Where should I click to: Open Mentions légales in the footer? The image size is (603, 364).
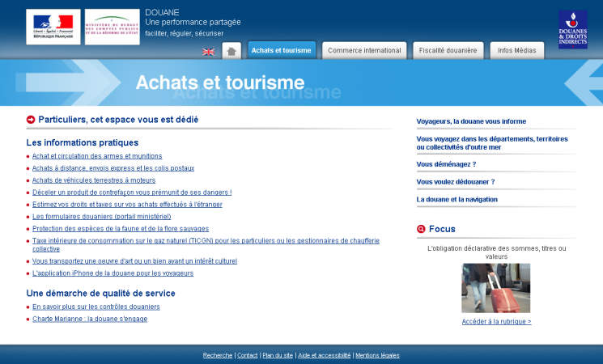point(377,356)
